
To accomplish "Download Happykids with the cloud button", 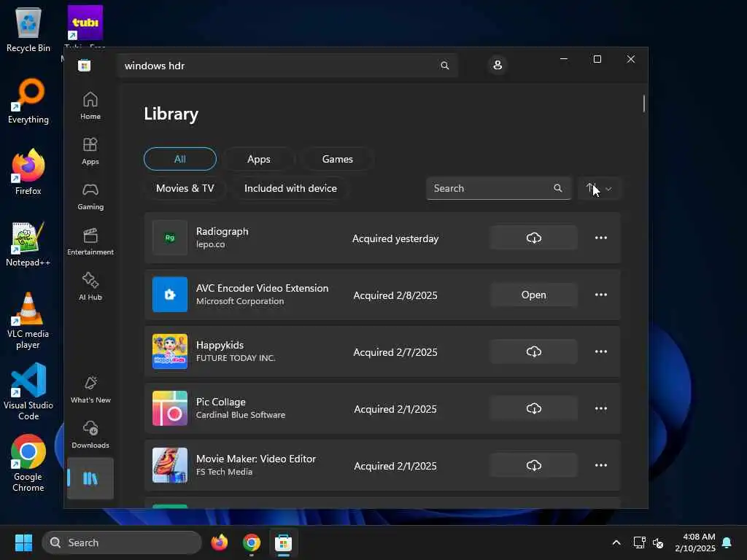I will click(533, 351).
